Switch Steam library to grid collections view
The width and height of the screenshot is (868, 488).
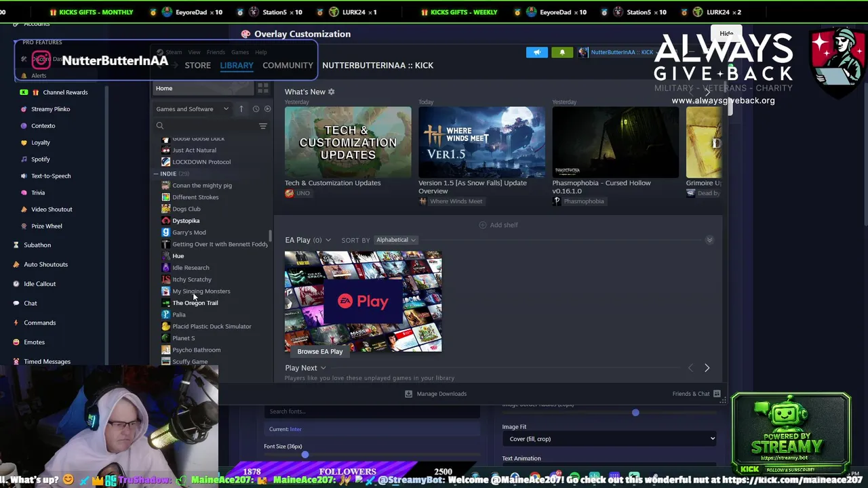(x=262, y=88)
